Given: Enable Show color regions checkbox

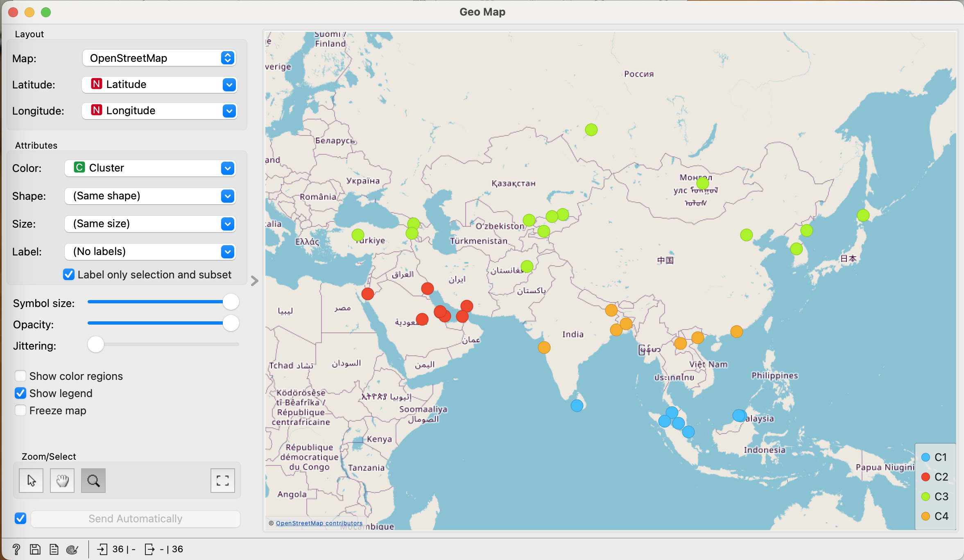Looking at the screenshot, I should [20, 376].
